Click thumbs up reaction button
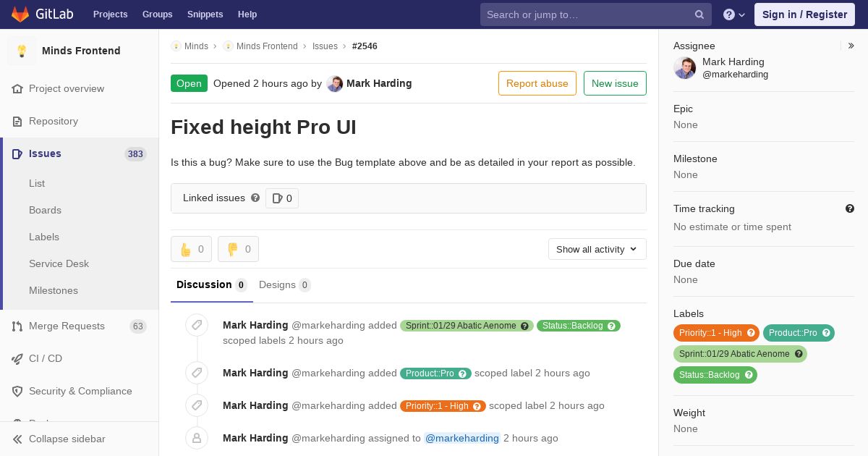The height and width of the screenshot is (456, 868). (x=192, y=249)
